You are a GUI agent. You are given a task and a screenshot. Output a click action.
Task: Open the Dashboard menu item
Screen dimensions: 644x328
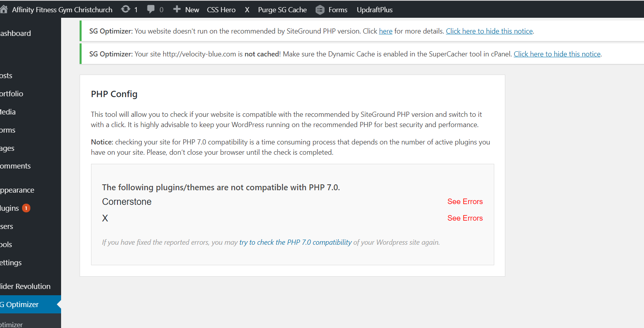click(x=16, y=34)
